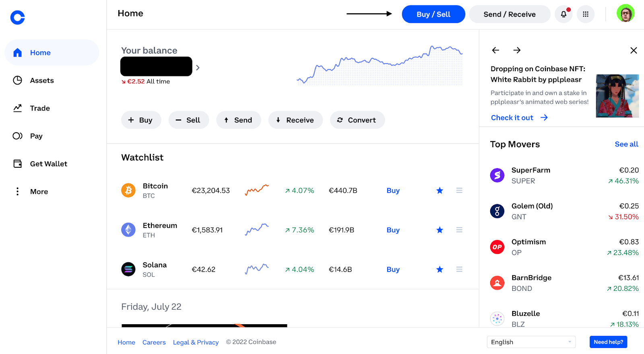
Task: Click the Ethereum sparkline chart
Action: coord(257,229)
